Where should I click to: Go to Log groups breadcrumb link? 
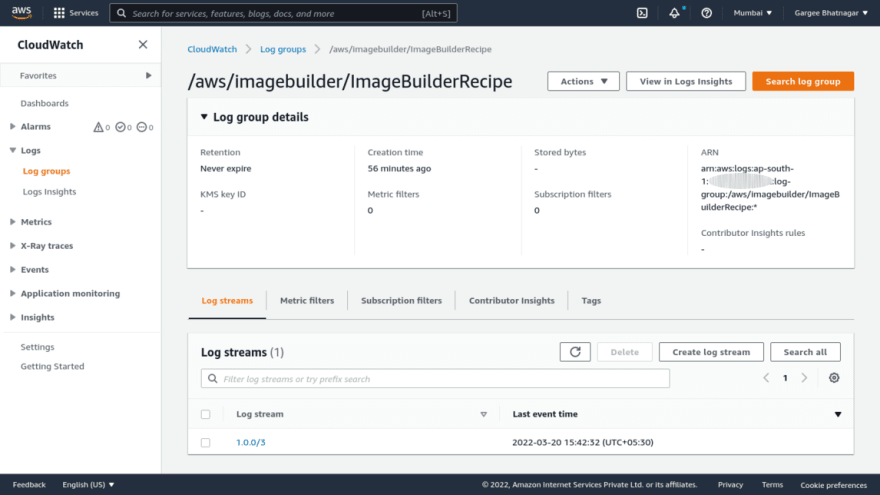(x=283, y=49)
